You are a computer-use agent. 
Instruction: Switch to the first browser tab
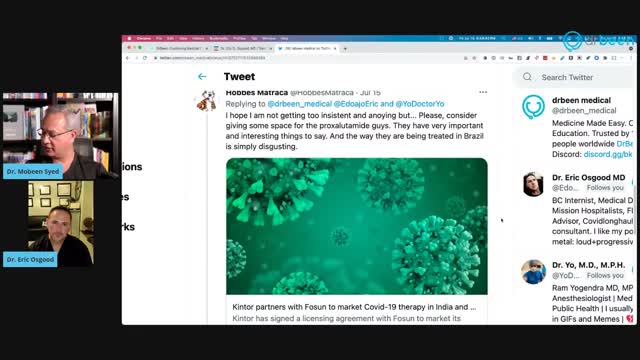tap(179, 49)
